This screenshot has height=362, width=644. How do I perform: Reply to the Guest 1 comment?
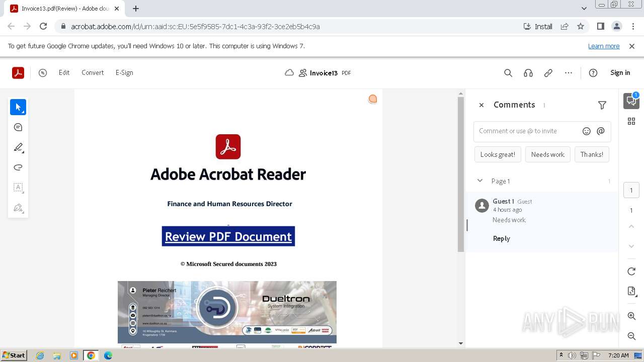[502, 238]
